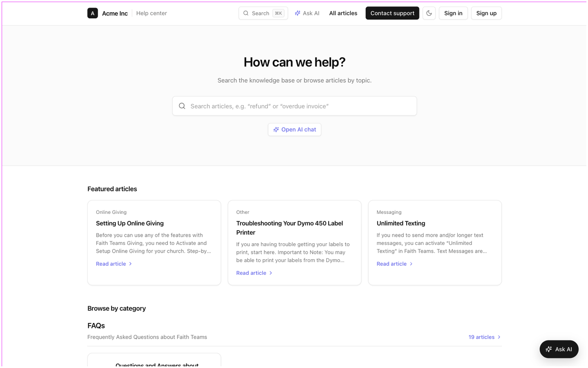Read article for Troubleshooting Dymo 450 Printer
Viewport: 588px width, 368px height.
[254, 273]
